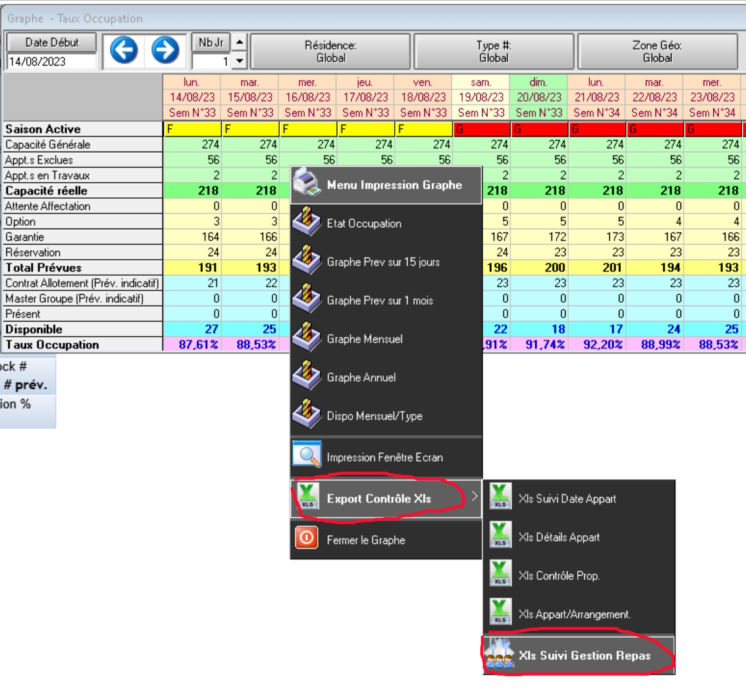This screenshot has width=746, height=700.
Task: Click the blue right arrow next-date icon
Action: coord(165,50)
